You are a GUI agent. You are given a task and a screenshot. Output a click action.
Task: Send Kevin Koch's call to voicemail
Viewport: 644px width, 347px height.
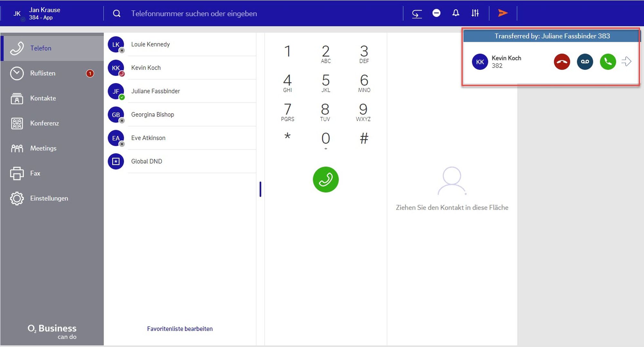[585, 62]
